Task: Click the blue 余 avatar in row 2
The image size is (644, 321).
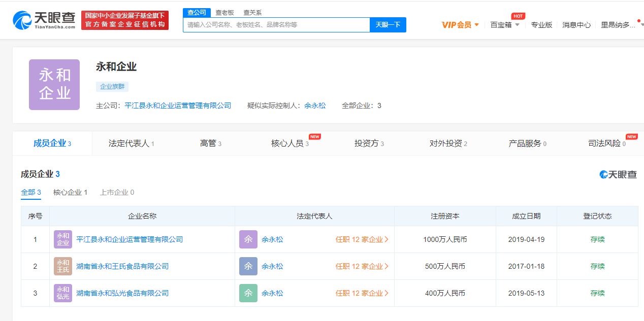Action: [x=248, y=266]
